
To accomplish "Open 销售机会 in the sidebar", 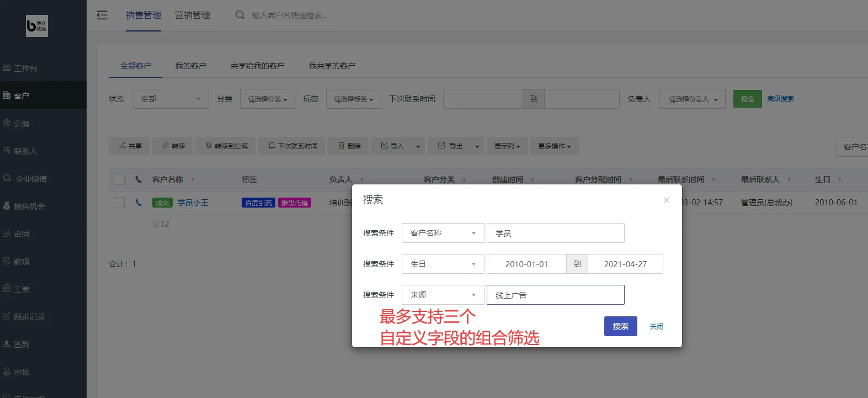I will [43, 206].
